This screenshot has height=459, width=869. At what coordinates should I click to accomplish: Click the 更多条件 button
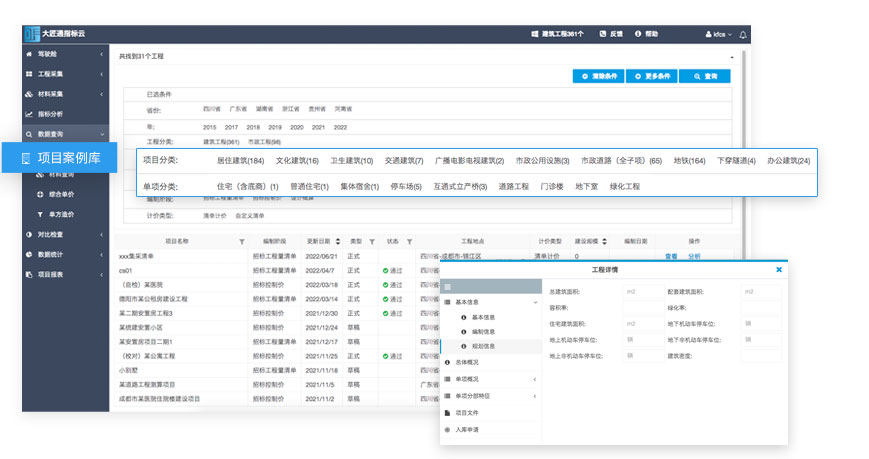pos(652,76)
